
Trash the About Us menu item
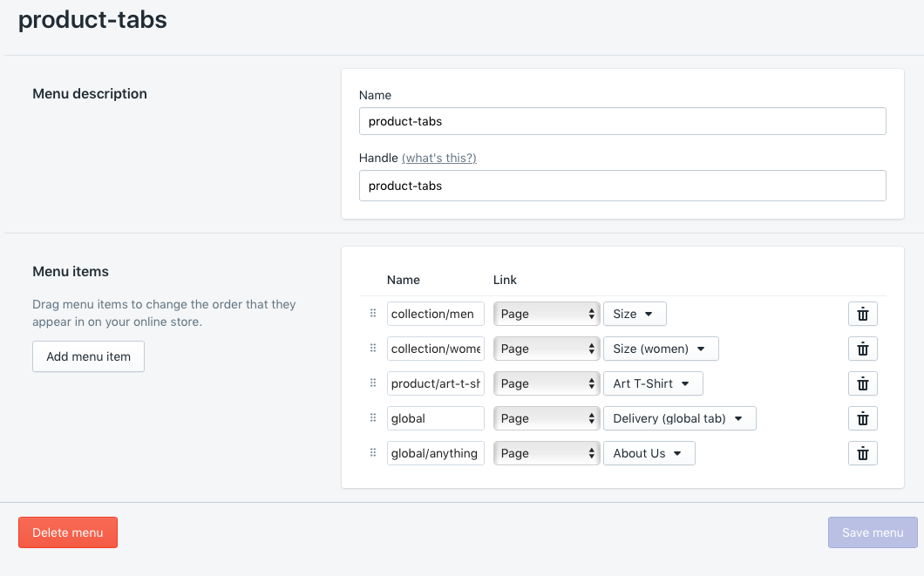[x=862, y=453]
